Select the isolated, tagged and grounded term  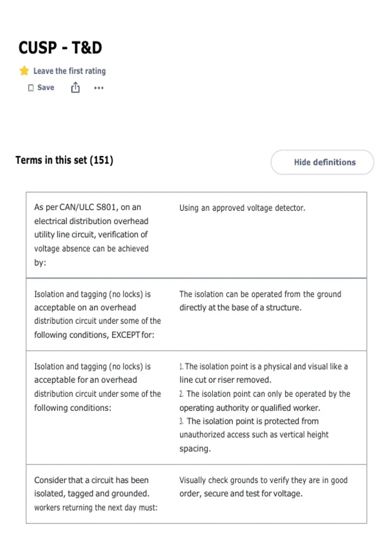[96, 494]
